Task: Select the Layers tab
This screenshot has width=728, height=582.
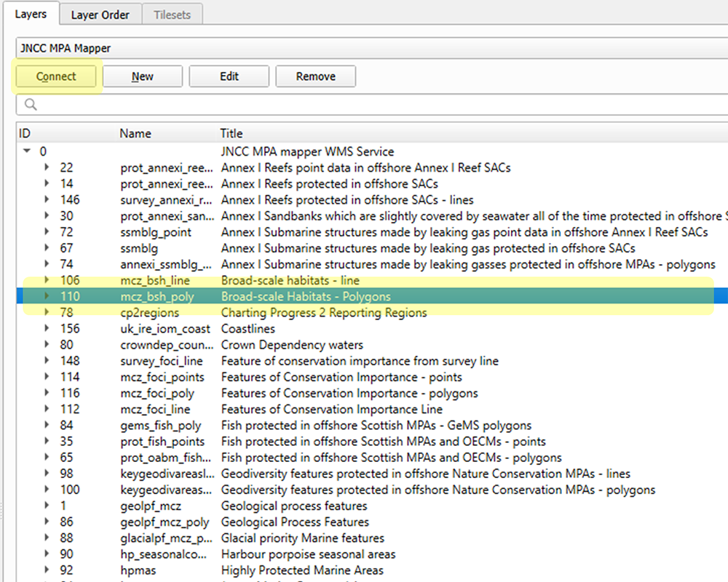Action: tap(32, 13)
